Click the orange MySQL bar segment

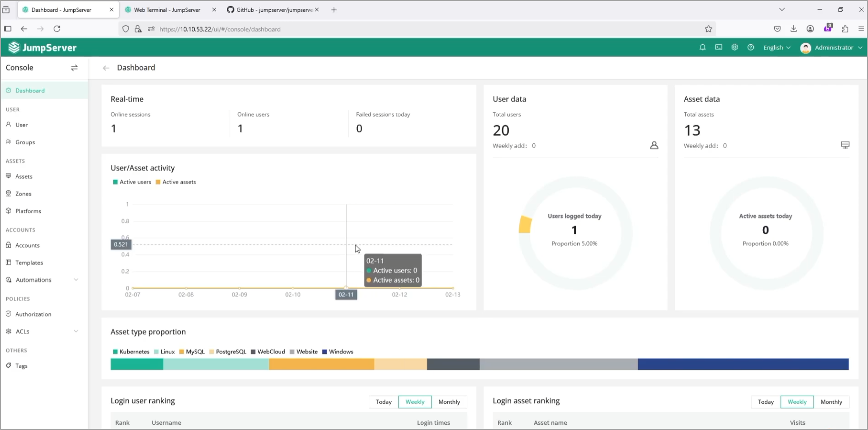322,364
